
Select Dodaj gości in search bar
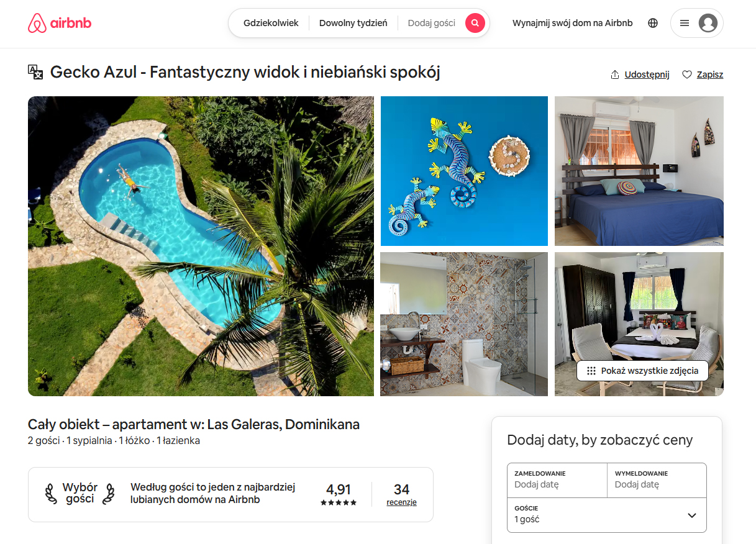click(x=432, y=24)
